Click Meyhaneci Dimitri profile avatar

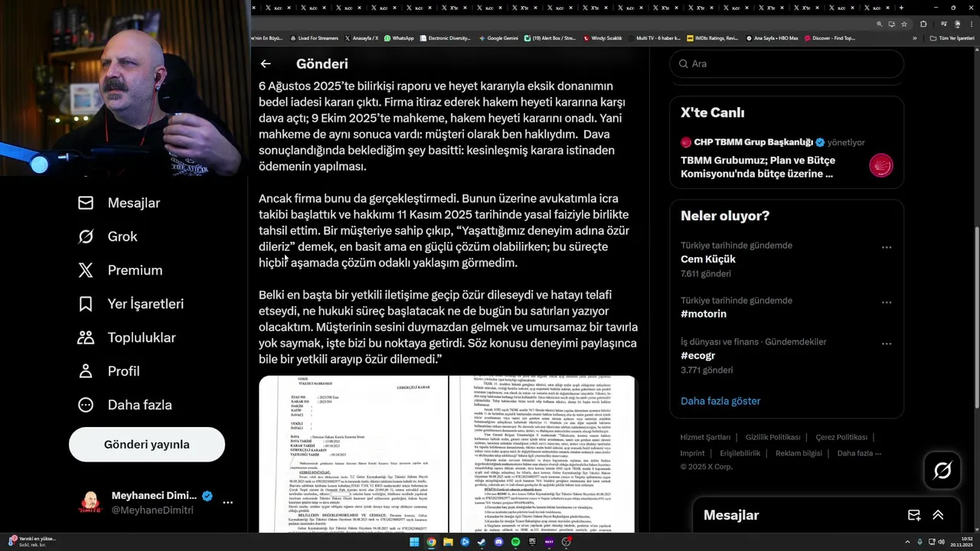click(x=91, y=503)
